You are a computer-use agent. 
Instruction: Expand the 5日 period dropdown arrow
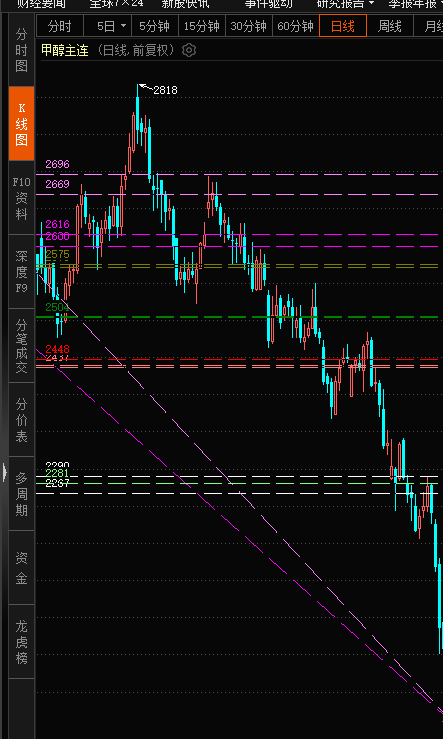pyautogui.click(x=123, y=26)
